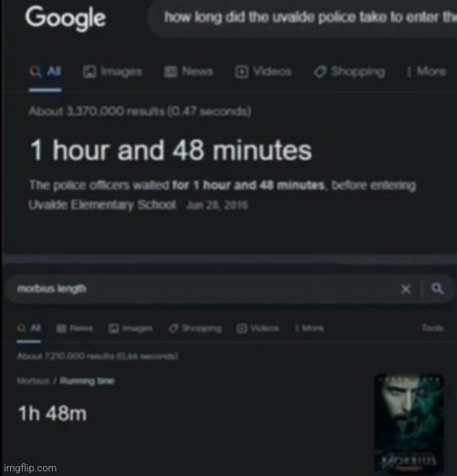Open Videos tab in lower results
457x476 pixels.
click(258, 328)
